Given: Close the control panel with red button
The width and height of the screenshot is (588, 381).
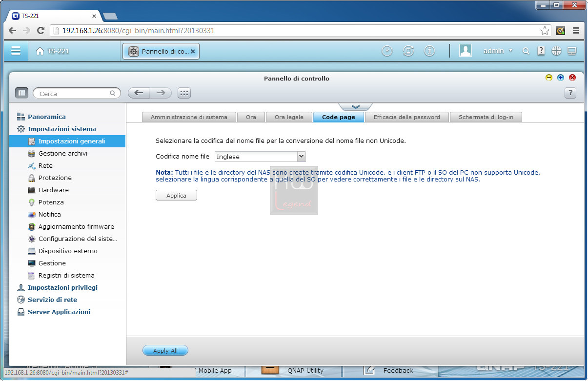Looking at the screenshot, I should pos(572,78).
